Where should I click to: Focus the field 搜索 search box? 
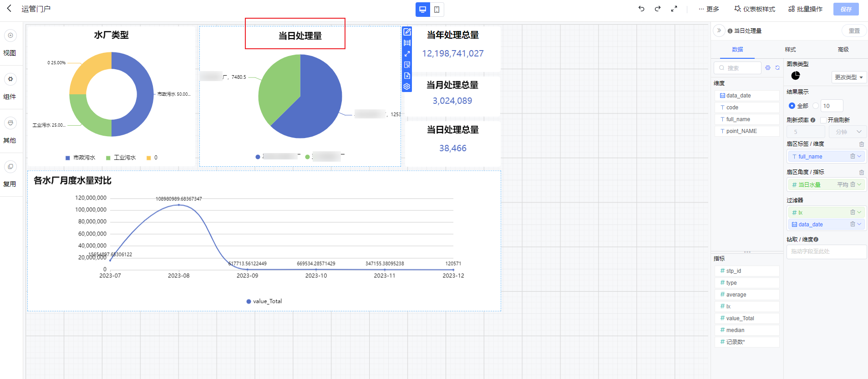[x=738, y=68]
